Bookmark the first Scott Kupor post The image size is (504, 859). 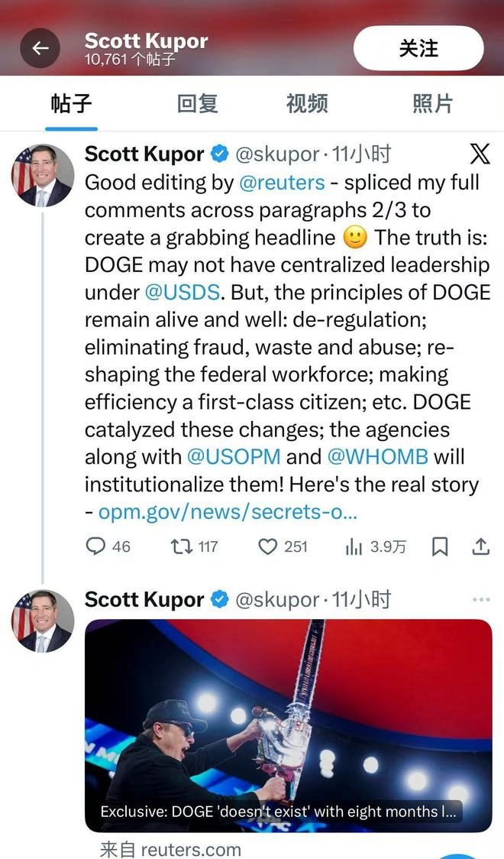pos(440,546)
